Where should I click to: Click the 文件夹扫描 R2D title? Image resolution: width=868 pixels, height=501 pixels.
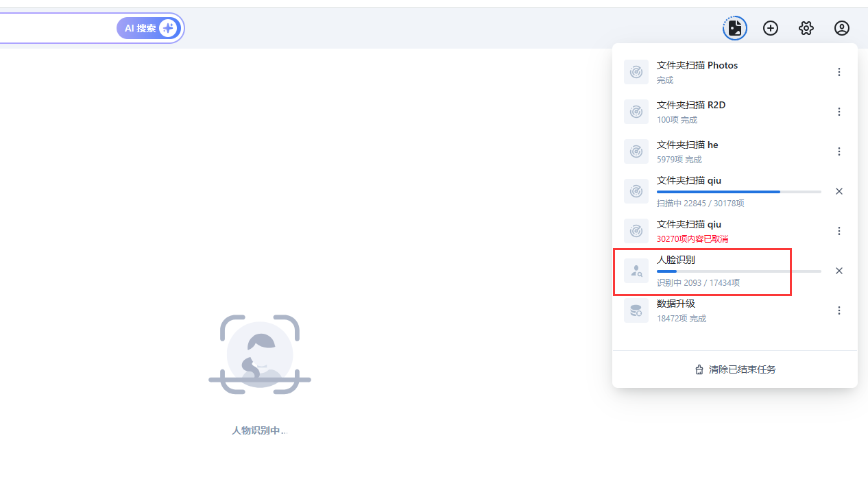[x=691, y=105]
